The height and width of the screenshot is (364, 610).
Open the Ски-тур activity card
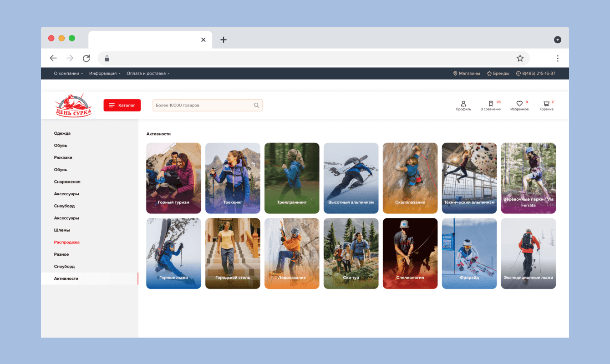351,253
